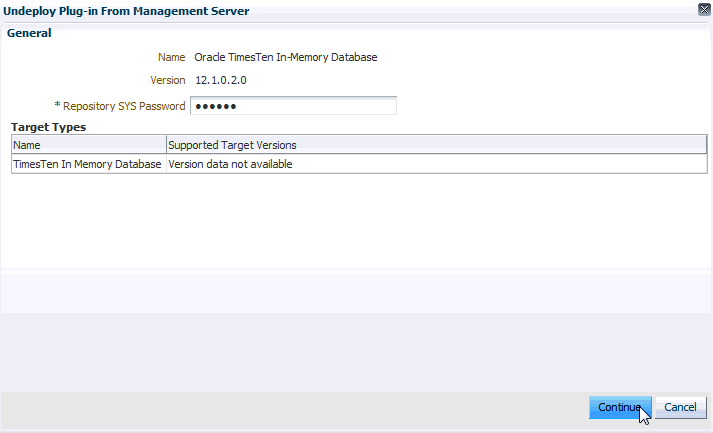Select the Name column header in Target Types
The width and height of the screenshot is (713, 433).
pos(89,145)
